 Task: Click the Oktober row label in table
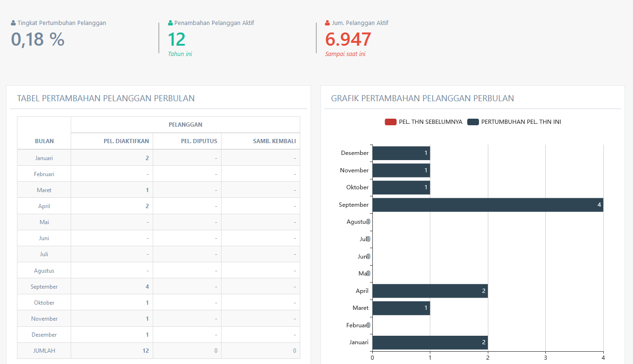point(44,303)
